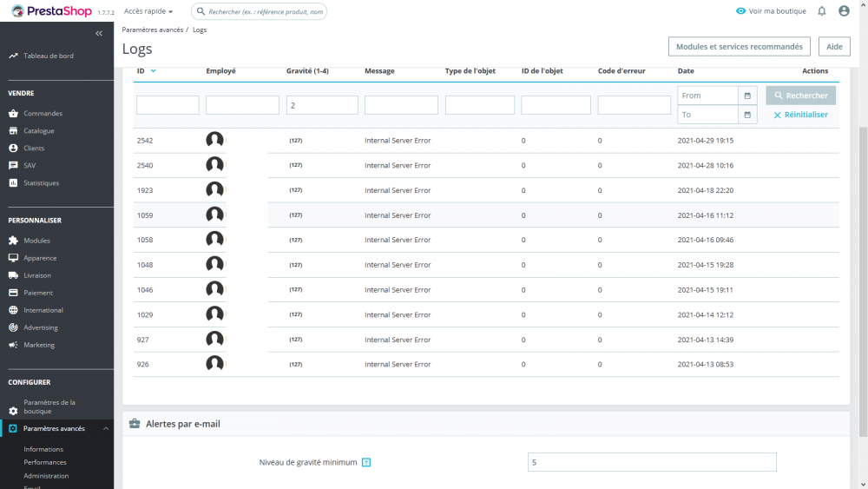Toggle sort order on ID column arrow
The height and width of the screenshot is (489, 868).
point(154,71)
